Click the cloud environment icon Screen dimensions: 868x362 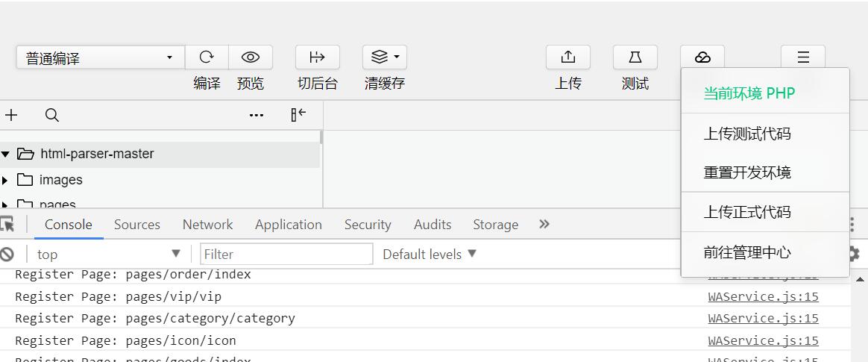click(x=702, y=57)
